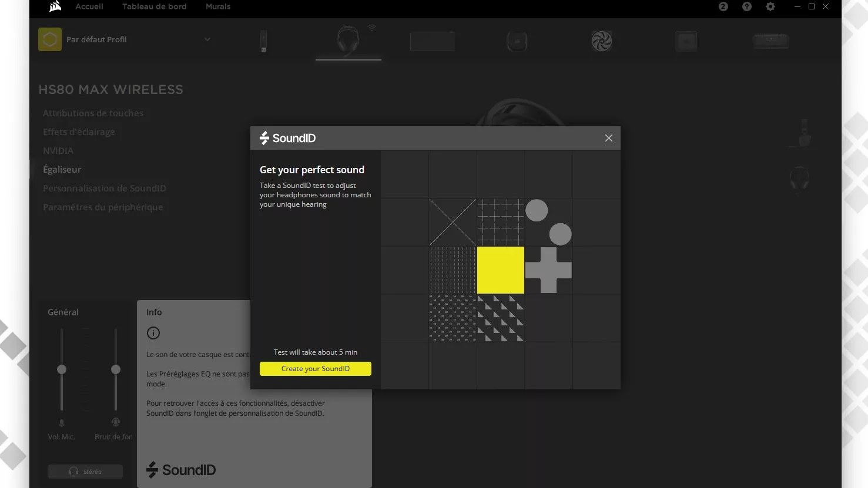Expand the Par défaut Profil dropdown
The image size is (868, 488).
pyautogui.click(x=207, y=39)
